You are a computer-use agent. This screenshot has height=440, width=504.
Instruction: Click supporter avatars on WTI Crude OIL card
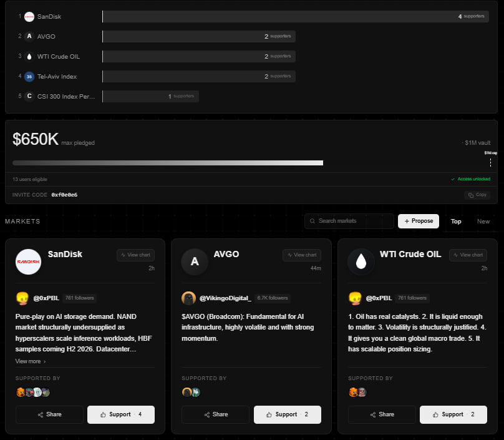point(358,392)
